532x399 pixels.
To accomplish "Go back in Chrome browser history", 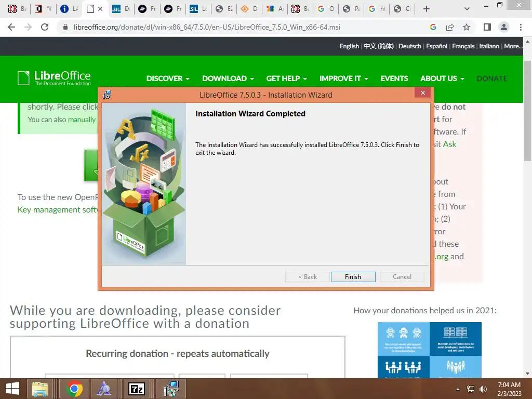I will point(11,27).
